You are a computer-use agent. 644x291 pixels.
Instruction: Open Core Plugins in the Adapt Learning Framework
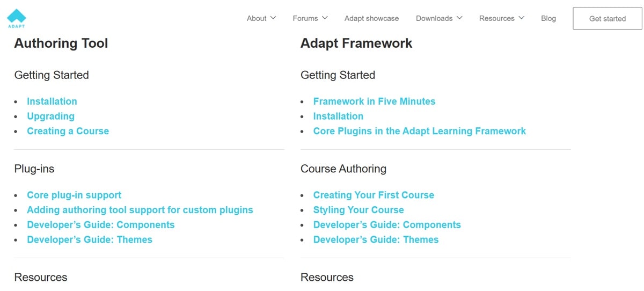(x=420, y=131)
